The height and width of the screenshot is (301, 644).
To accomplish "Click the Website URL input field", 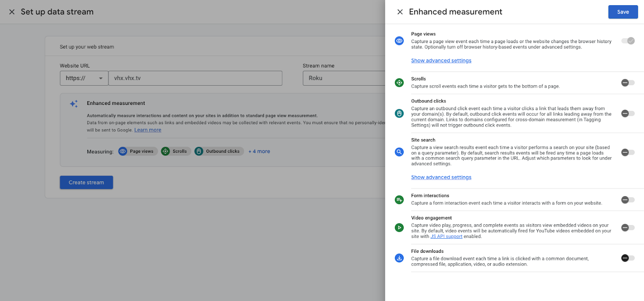I will pyautogui.click(x=195, y=78).
